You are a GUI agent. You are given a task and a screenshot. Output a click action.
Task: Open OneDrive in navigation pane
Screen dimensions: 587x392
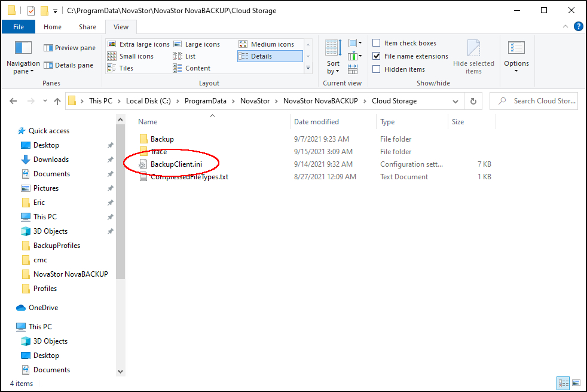[x=44, y=308]
